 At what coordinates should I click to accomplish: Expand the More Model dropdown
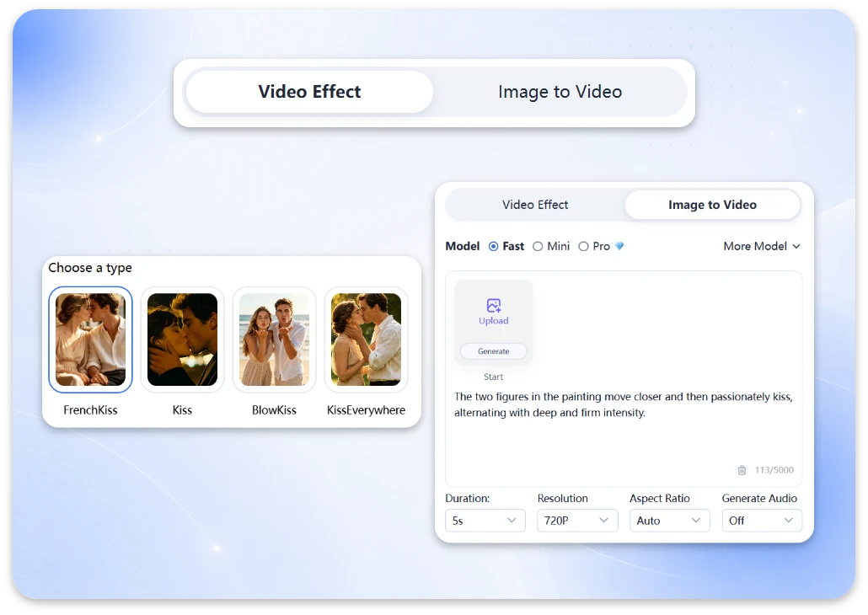pos(762,246)
